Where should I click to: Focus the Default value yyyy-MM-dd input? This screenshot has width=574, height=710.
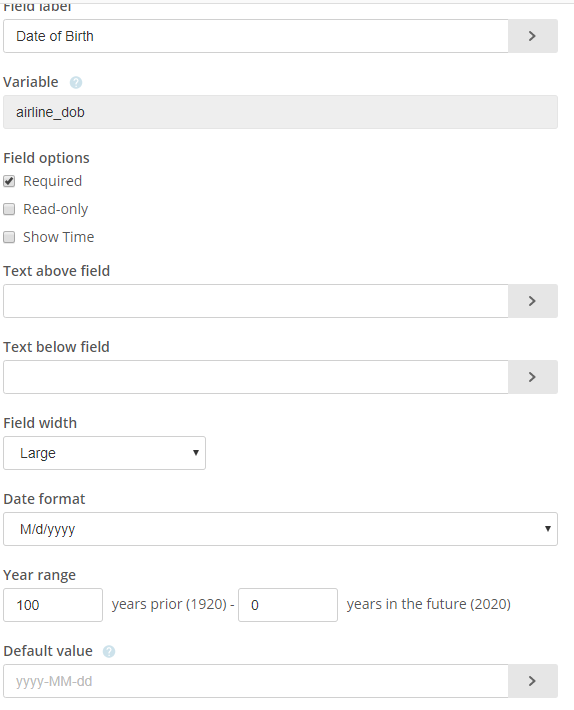(x=256, y=681)
